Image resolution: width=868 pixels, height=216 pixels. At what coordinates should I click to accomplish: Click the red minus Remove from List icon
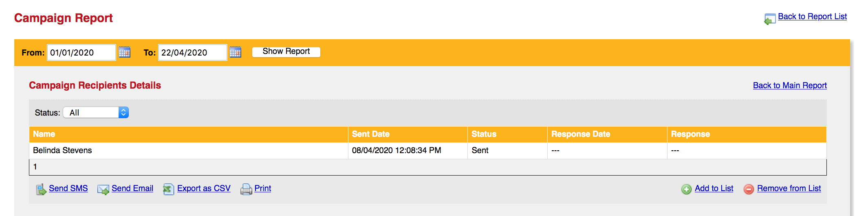pyautogui.click(x=749, y=189)
